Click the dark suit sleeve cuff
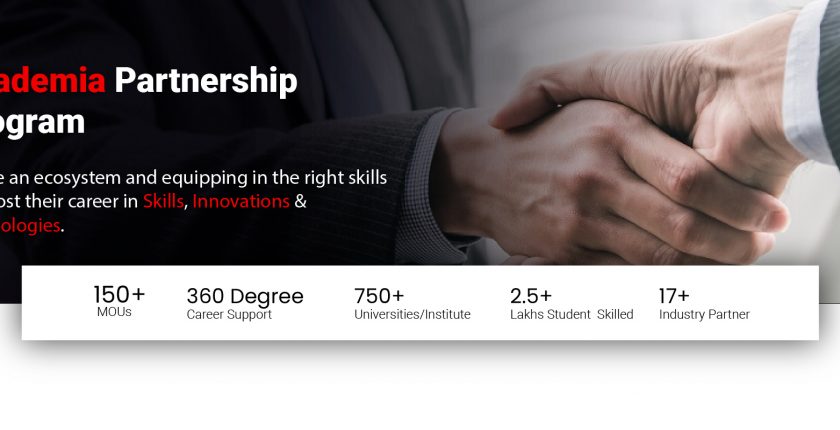 pos(423,187)
